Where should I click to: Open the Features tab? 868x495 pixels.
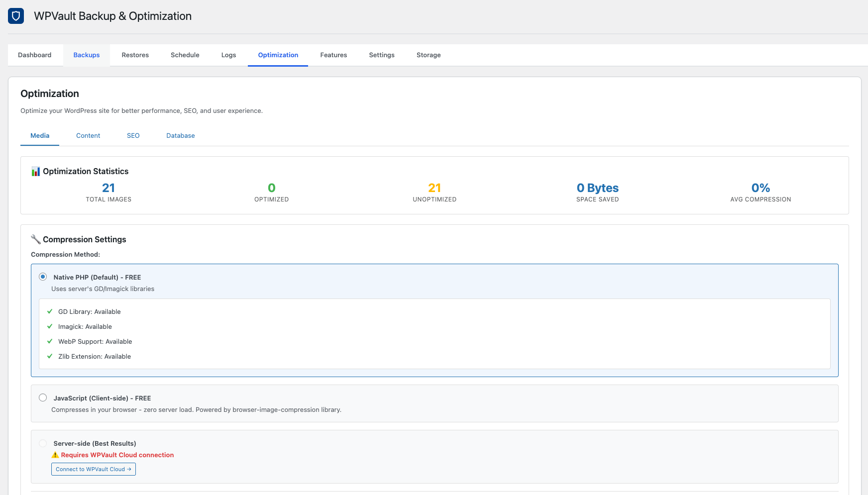tap(334, 55)
